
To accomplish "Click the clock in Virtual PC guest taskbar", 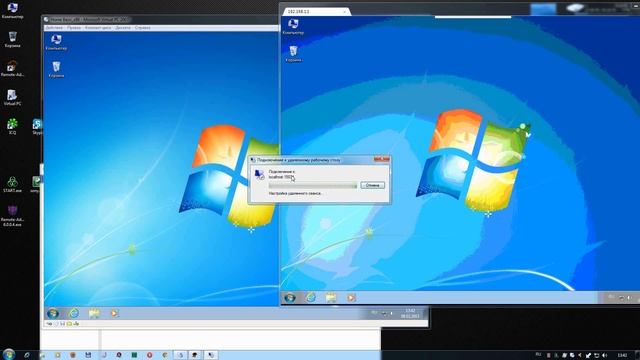I will (x=410, y=313).
